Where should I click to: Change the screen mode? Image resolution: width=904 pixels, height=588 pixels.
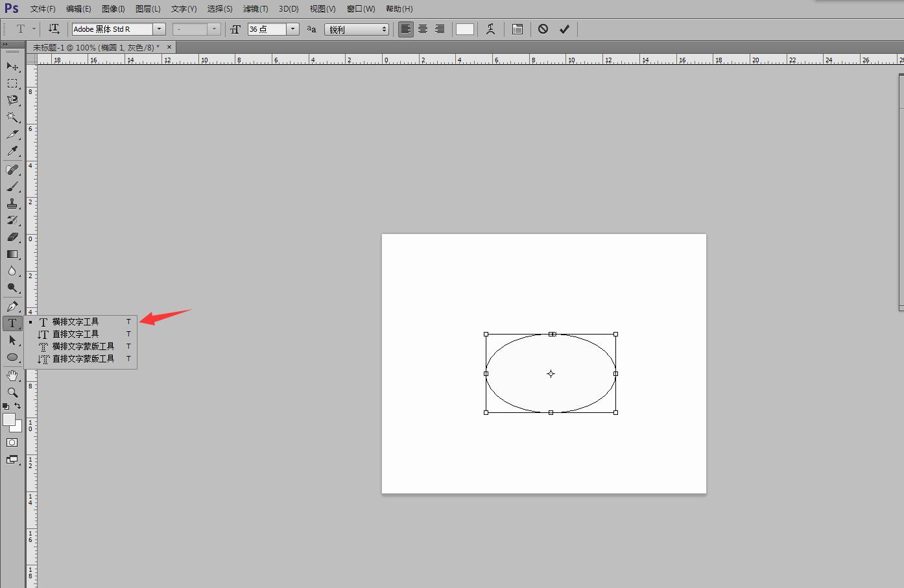click(x=12, y=460)
